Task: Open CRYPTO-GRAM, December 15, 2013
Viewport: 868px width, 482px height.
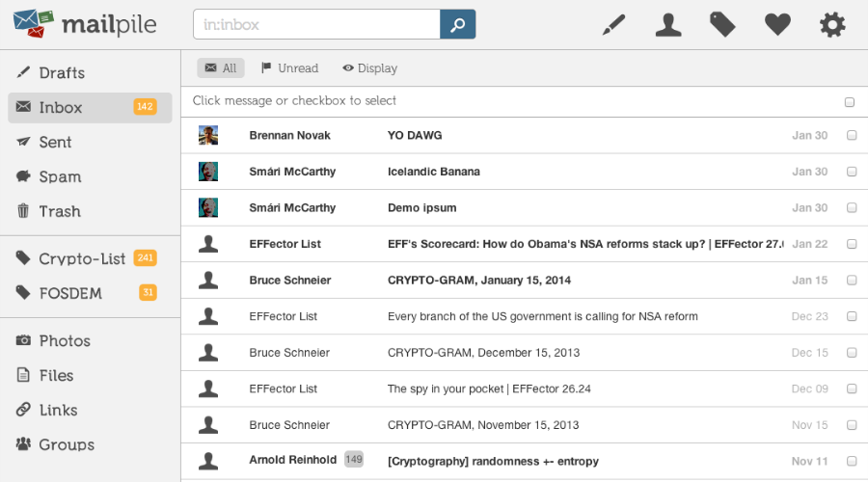Action: 483,353
